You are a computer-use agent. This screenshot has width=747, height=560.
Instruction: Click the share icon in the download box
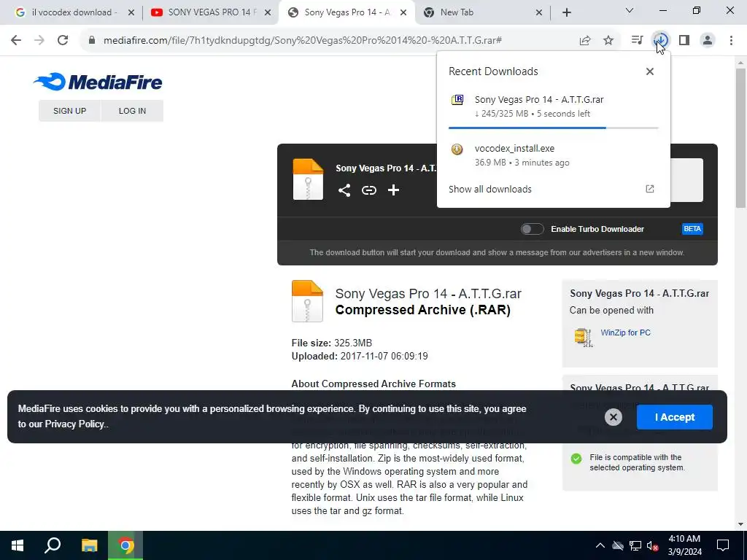344,190
